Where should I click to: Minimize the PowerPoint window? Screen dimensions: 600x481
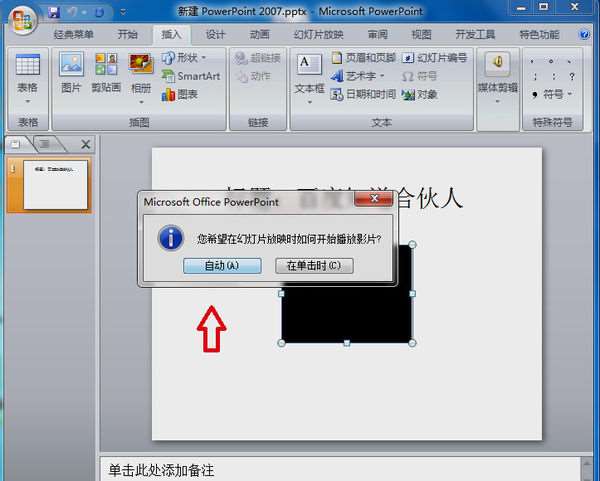point(522,7)
